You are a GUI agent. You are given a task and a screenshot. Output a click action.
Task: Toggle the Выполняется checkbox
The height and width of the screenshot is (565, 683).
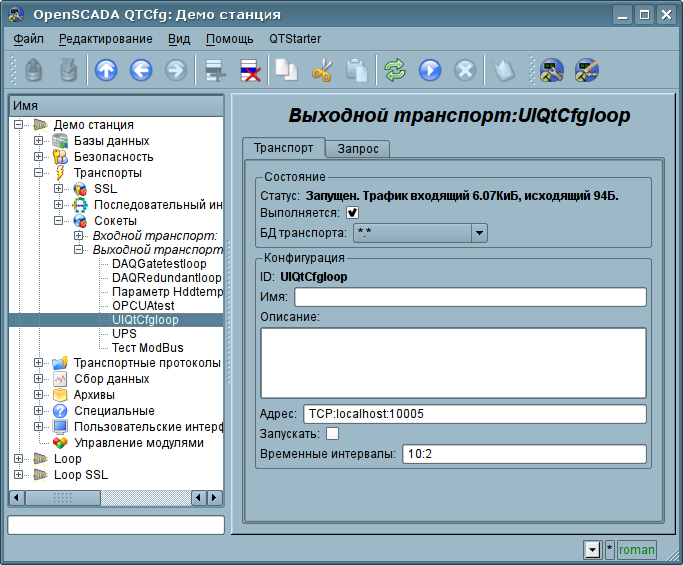tap(352, 213)
